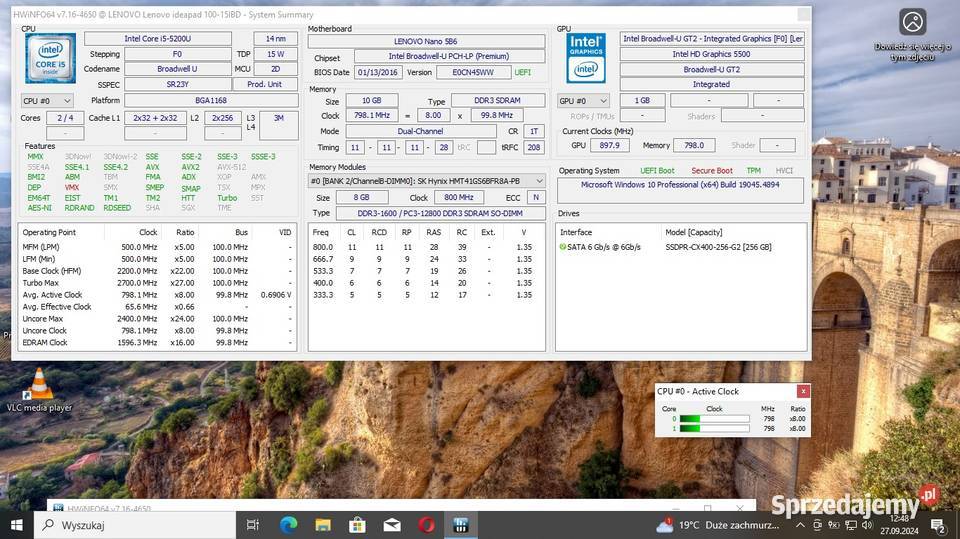This screenshot has height=539, width=960.
Task: Open VLC media player desktop shortcut
Action: click(39, 390)
